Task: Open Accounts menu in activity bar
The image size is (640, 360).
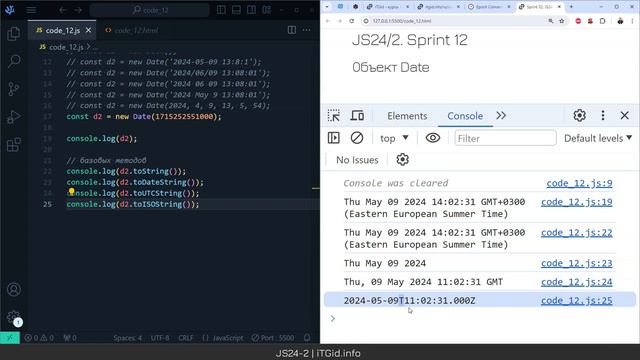Action: coord(14,289)
